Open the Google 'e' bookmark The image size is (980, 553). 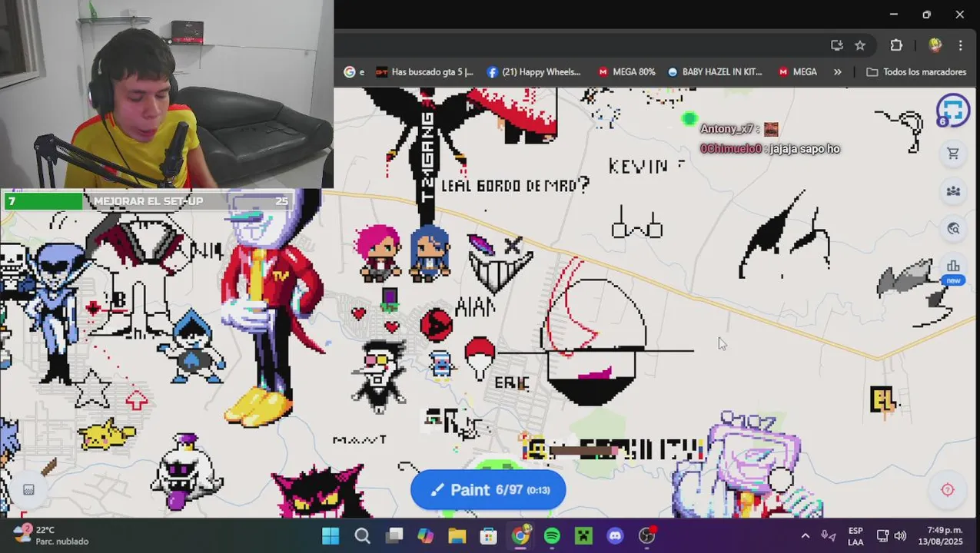[x=354, y=71]
